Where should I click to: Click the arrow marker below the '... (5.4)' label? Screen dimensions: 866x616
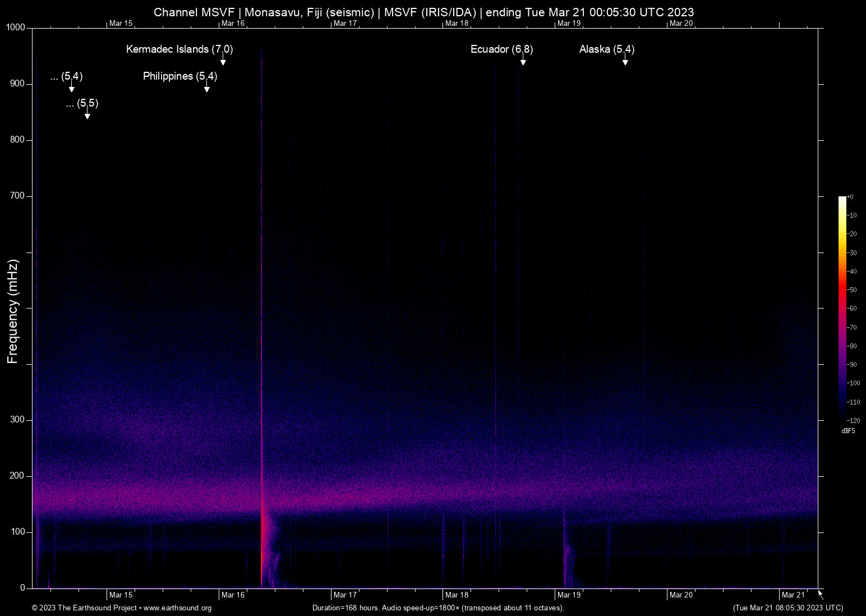click(71, 86)
